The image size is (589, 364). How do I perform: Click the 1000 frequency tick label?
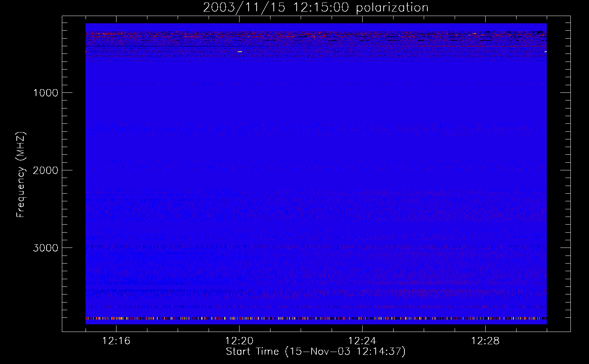coord(46,93)
